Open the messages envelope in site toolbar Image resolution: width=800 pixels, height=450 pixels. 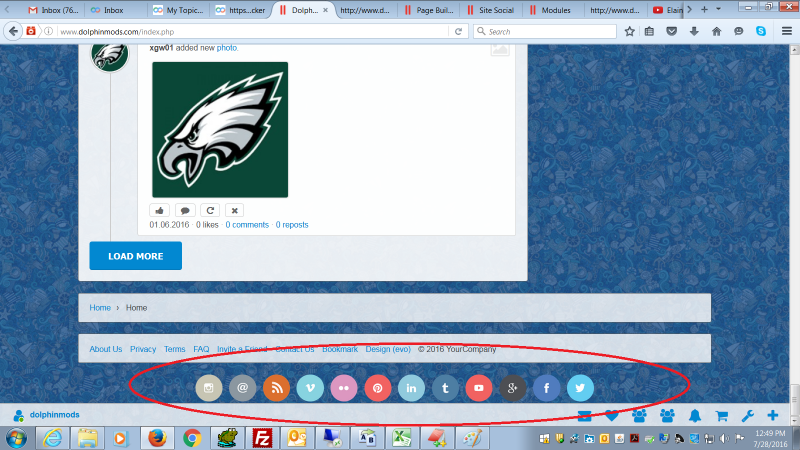coord(585,416)
